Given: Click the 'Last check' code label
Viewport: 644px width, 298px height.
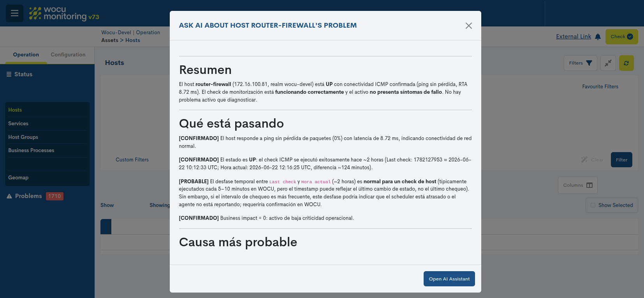Looking at the screenshot, I should [283, 182].
